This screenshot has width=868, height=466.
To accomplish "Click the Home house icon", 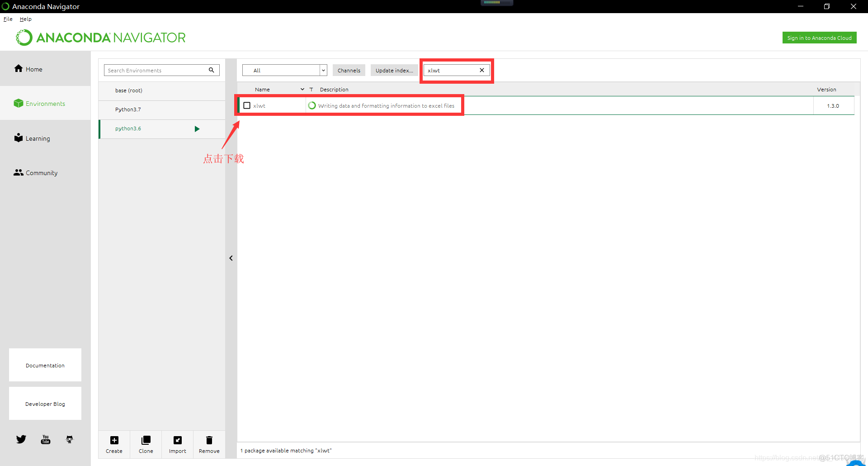I will [x=19, y=68].
